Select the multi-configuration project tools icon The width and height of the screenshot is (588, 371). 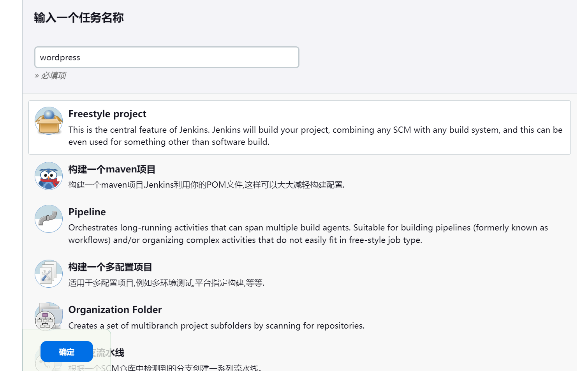tap(49, 274)
